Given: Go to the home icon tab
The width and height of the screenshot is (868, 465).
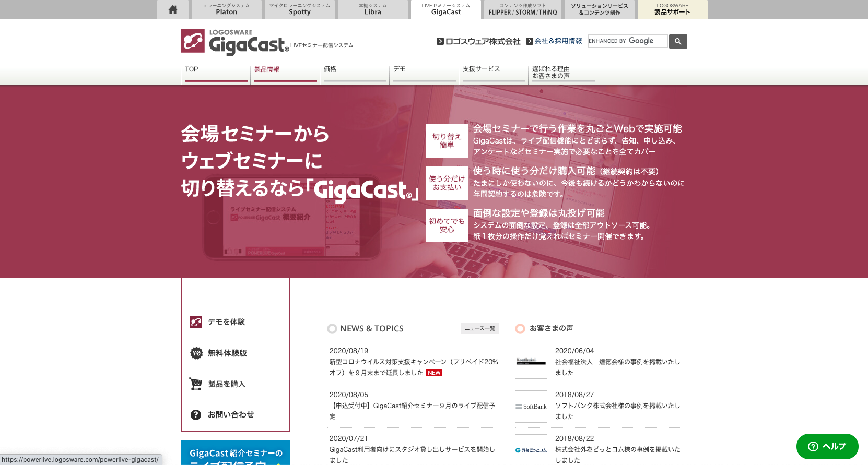Looking at the screenshot, I should click(173, 9).
